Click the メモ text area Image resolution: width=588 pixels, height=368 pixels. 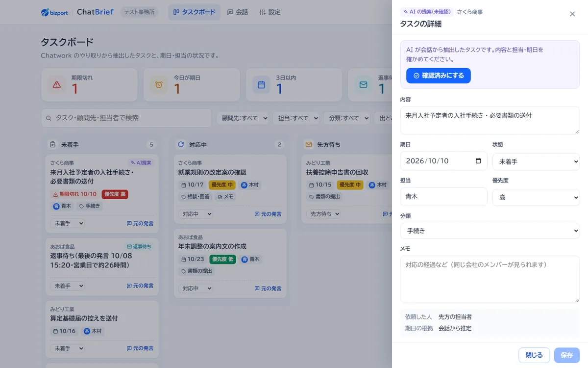490,279
